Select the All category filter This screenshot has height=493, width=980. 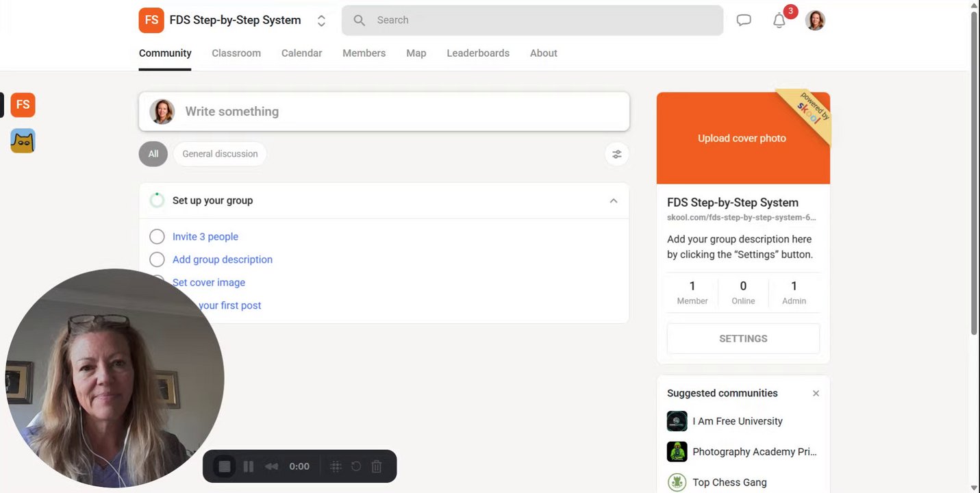point(153,154)
